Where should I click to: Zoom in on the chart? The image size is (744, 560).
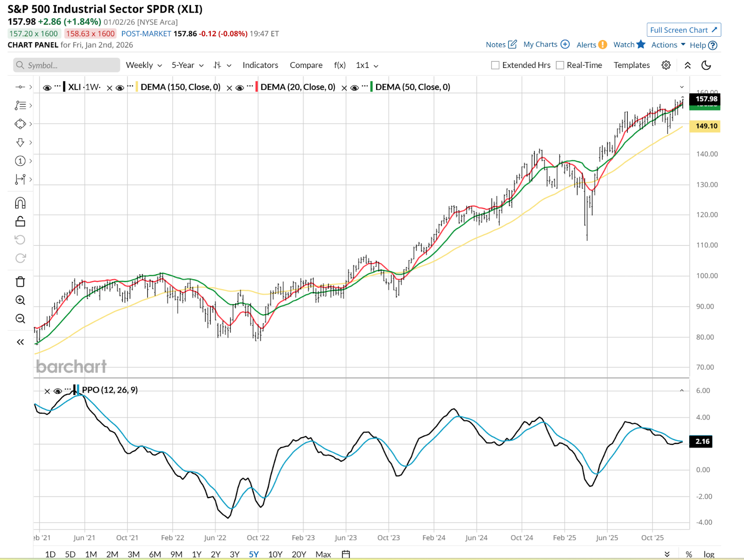(20, 300)
